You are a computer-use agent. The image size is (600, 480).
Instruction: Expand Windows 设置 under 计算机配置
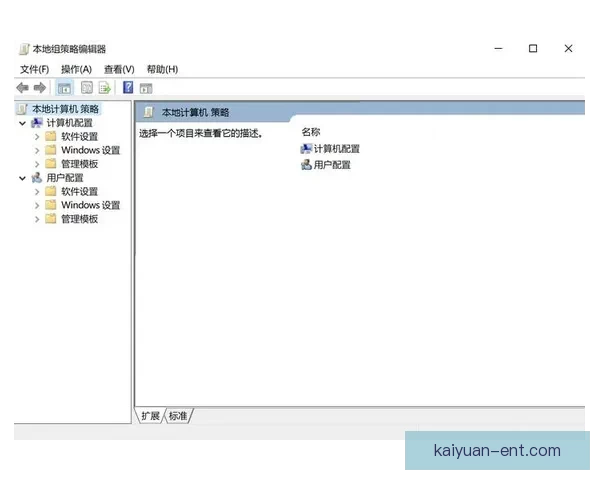point(37,150)
